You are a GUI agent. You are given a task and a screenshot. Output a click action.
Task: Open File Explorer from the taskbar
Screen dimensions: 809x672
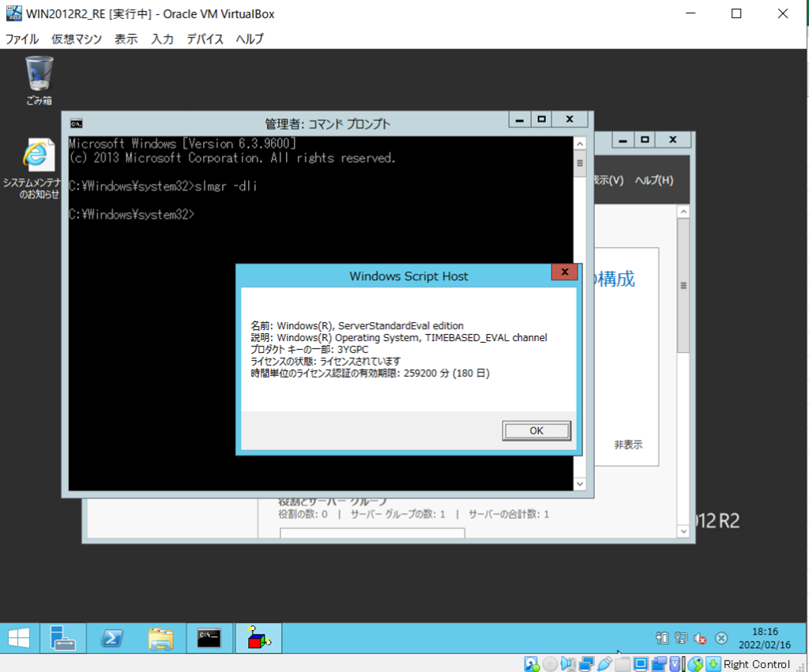160,638
